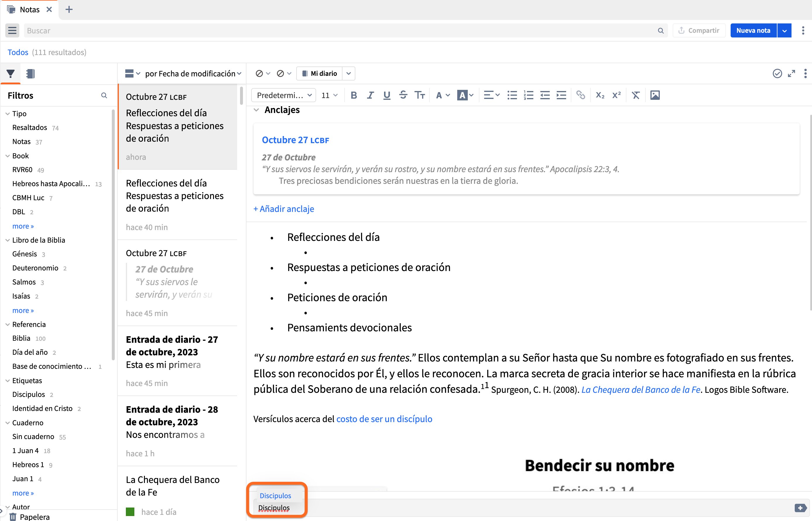This screenshot has width=812, height=521.
Task: Click Todos results link
Action: (x=18, y=52)
